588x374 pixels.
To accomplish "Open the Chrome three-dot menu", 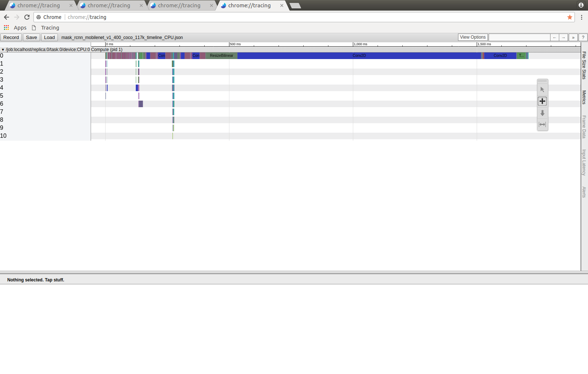I will click(x=581, y=17).
